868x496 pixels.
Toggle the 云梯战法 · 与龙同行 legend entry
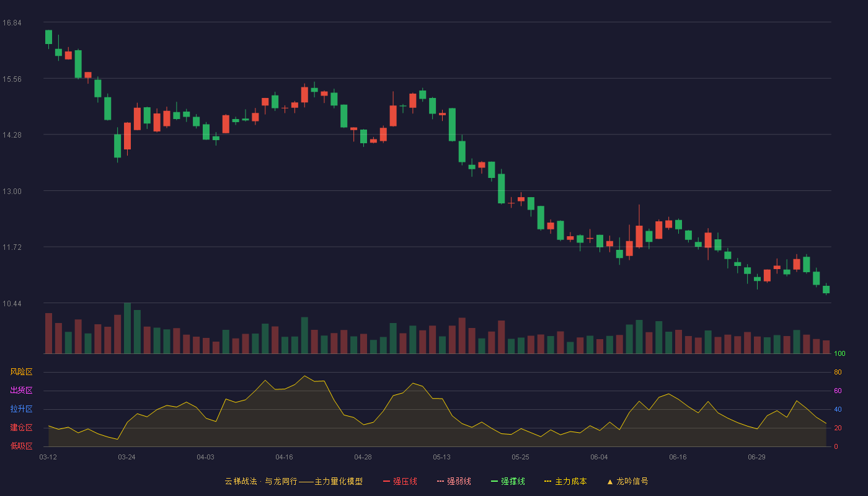[294, 481]
